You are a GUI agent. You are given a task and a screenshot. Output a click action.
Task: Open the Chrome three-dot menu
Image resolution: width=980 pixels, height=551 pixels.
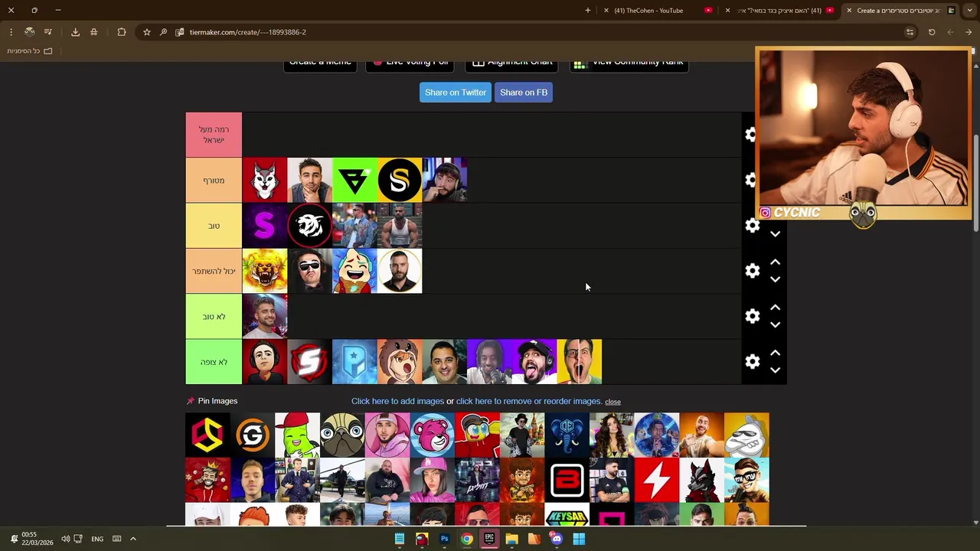pos(11,32)
